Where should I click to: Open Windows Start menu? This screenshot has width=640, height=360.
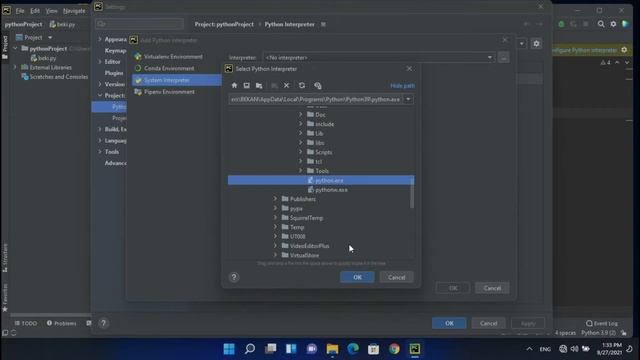click(229, 349)
